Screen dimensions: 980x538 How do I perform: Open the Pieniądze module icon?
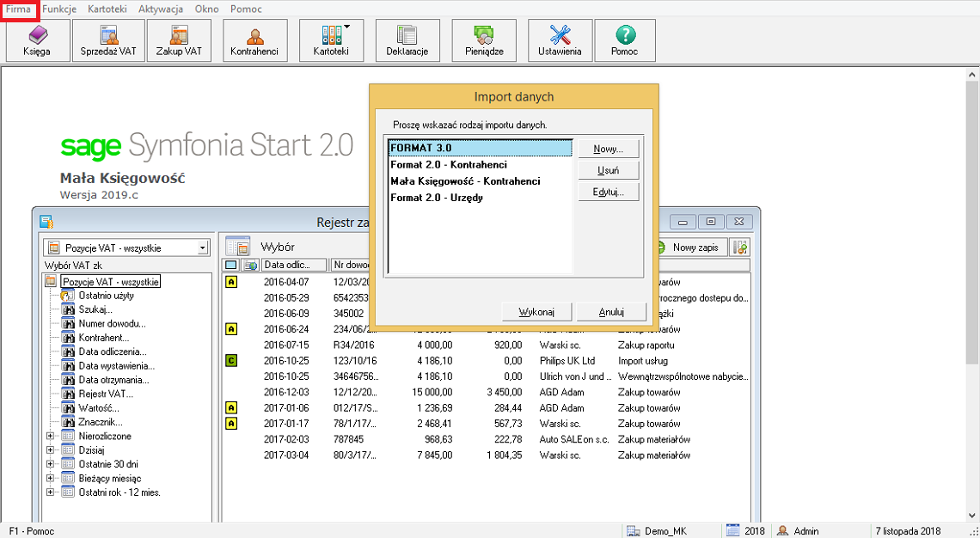point(484,40)
